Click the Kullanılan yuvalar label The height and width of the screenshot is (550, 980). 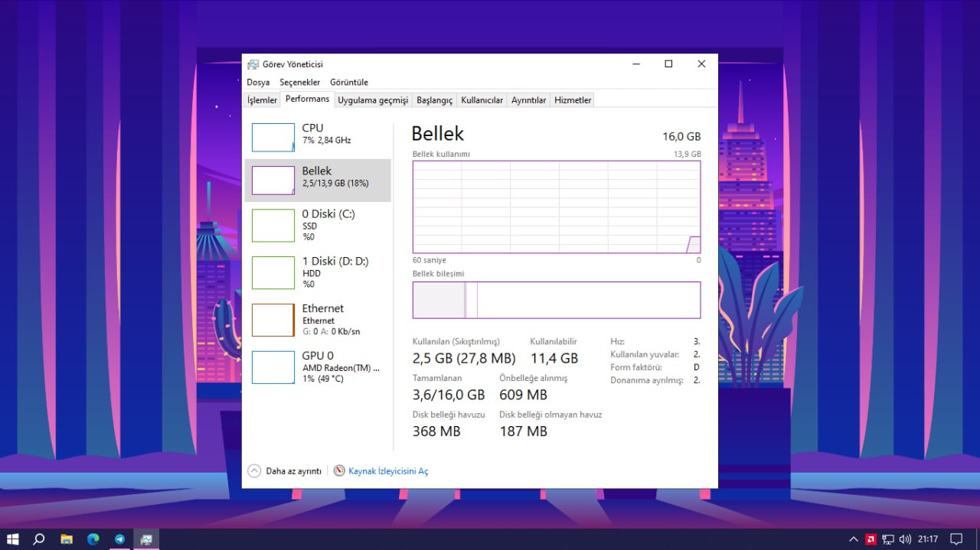click(645, 355)
